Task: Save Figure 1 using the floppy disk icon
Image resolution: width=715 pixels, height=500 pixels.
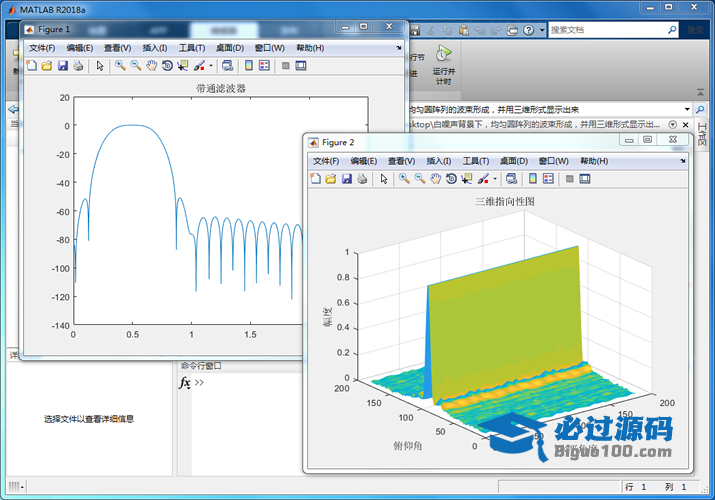Action: [x=62, y=66]
